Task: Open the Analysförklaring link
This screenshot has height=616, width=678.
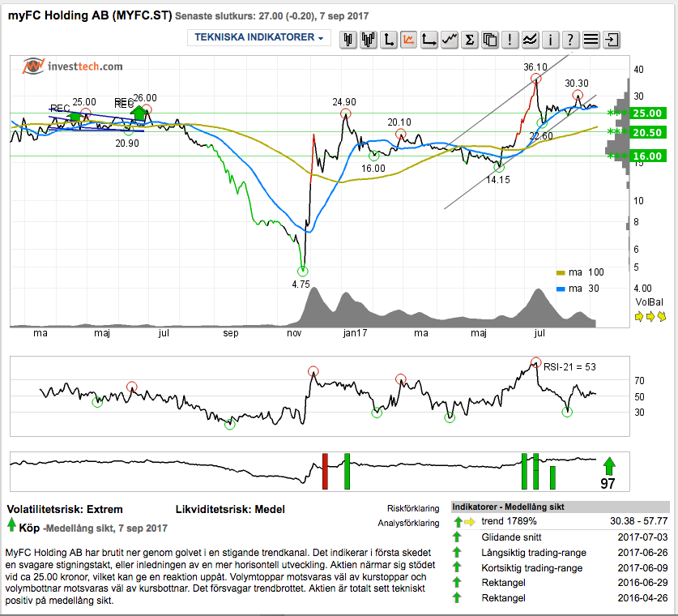Action: (x=408, y=523)
